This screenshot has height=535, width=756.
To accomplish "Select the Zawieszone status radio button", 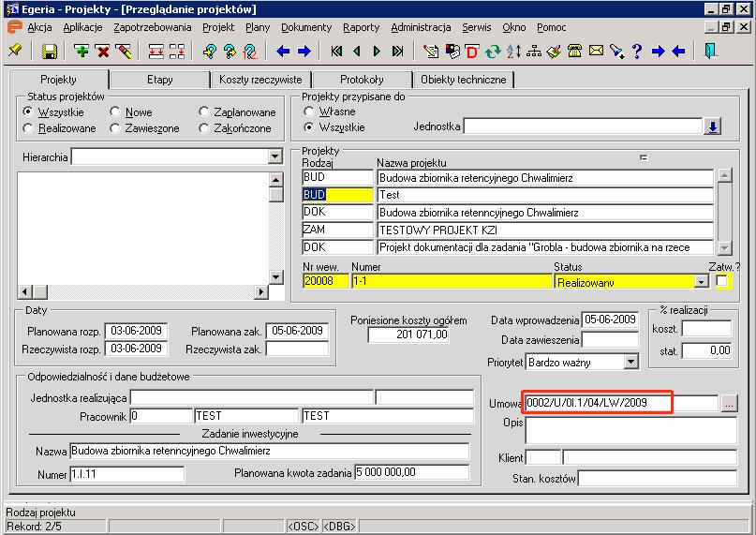I will click(114, 127).
